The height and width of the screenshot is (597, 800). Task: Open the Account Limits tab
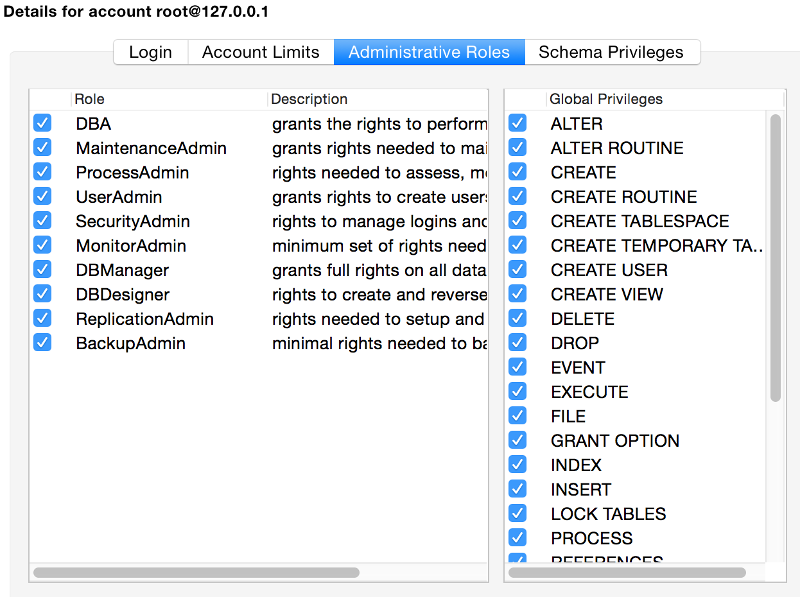tap(261, 52)
